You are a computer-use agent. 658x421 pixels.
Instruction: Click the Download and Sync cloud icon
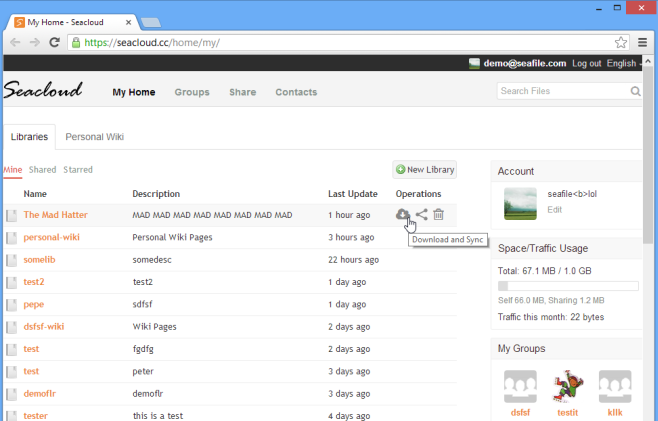tap(402, 214)
